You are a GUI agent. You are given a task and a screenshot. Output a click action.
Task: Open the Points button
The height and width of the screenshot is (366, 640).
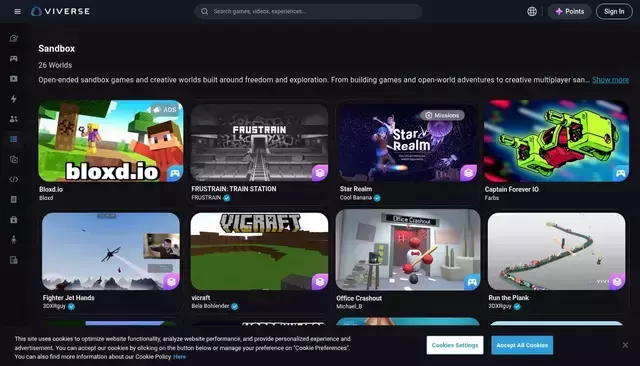[569, 11]
